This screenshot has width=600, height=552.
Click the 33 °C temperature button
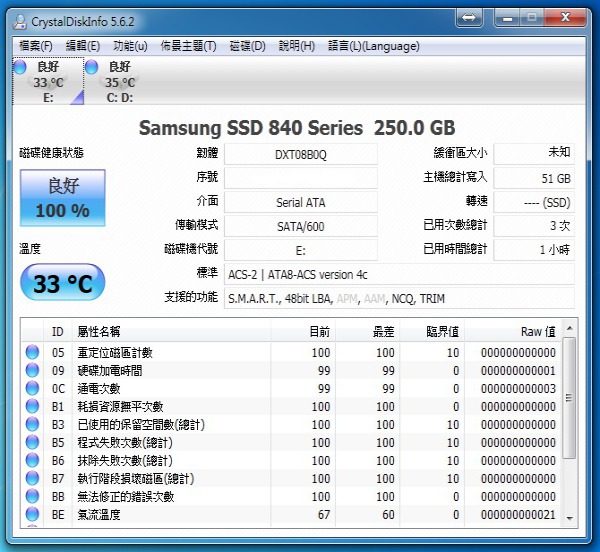tap(63, 282)
